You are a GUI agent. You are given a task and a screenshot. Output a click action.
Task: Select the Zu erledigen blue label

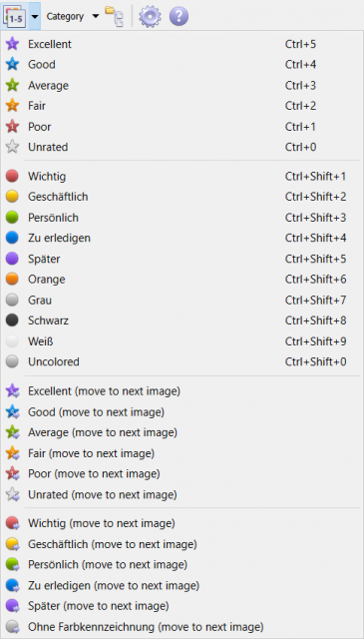click(182, 238)
